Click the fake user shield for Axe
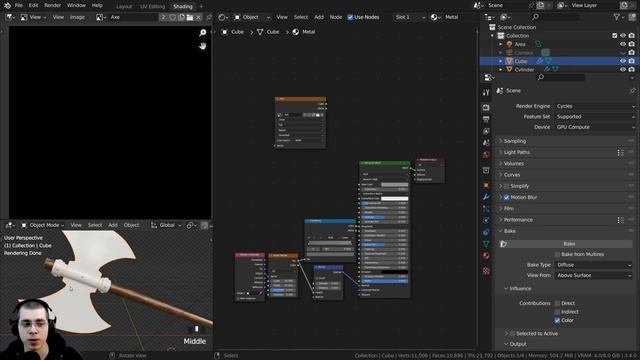Image resolution: width=640 pixels, height=360 pixels. [173, 17]
